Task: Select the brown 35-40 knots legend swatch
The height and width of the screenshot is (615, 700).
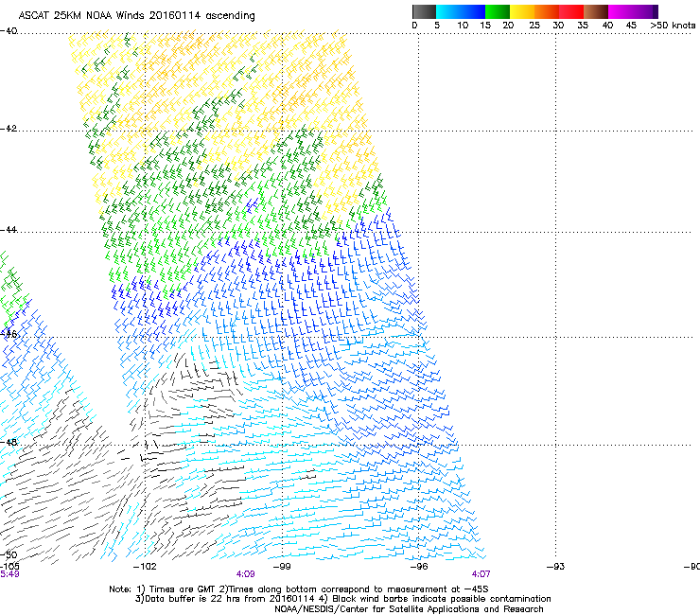Action: pos(596,11)
